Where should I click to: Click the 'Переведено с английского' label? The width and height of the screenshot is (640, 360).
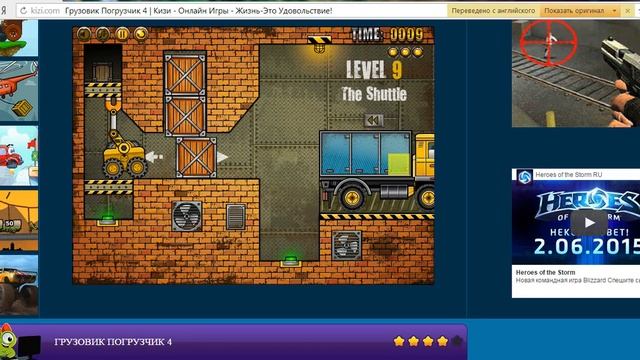493,11
